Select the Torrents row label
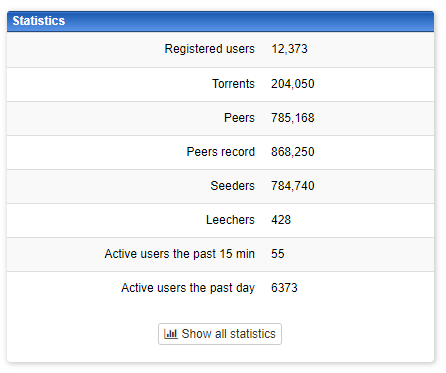446x373 pixels. tap(233, 84)
